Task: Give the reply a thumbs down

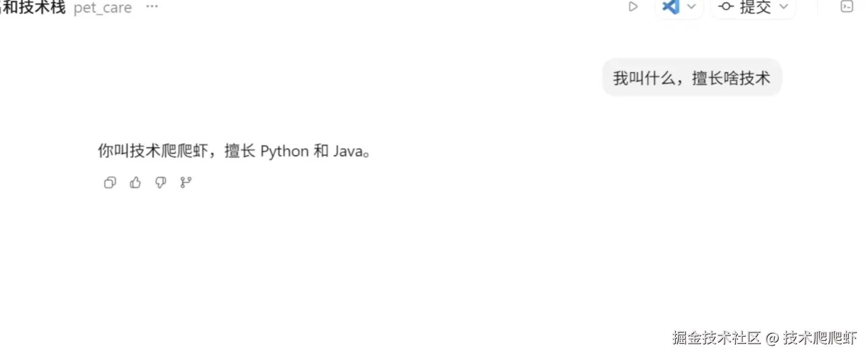Action: [161, 183]
